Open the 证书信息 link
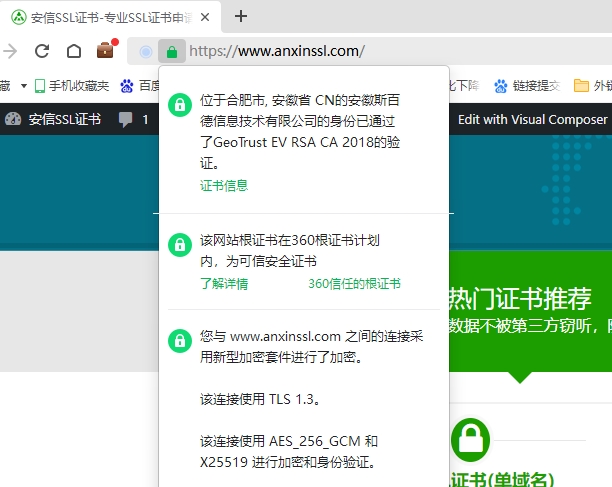612x487 pixels. click(x=224, y=185)
